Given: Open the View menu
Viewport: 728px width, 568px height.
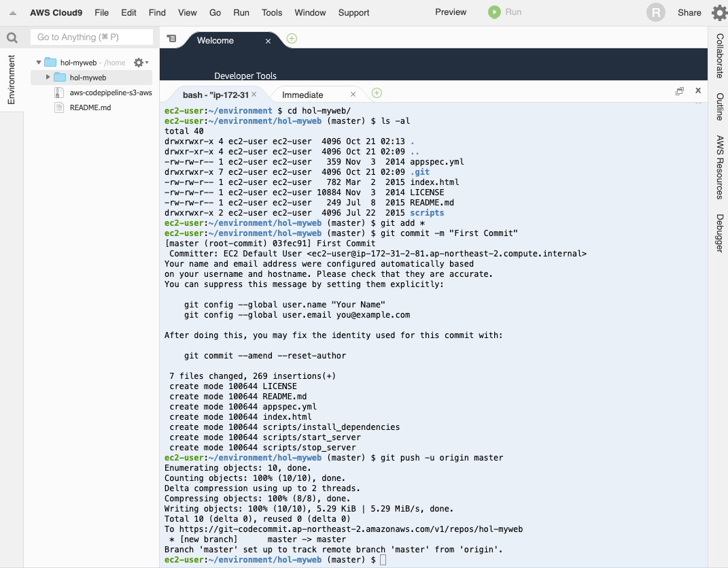Looking at the screenshot, I should [187, 12].
